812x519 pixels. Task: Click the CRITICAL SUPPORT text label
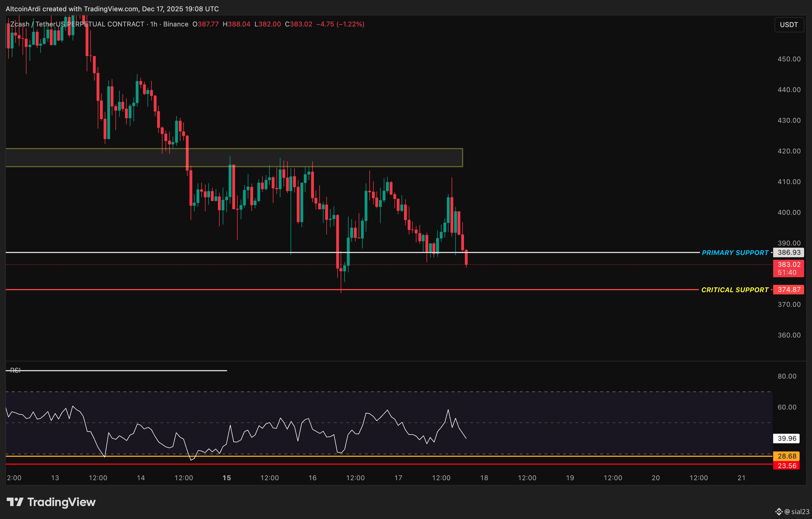(735, 290)
